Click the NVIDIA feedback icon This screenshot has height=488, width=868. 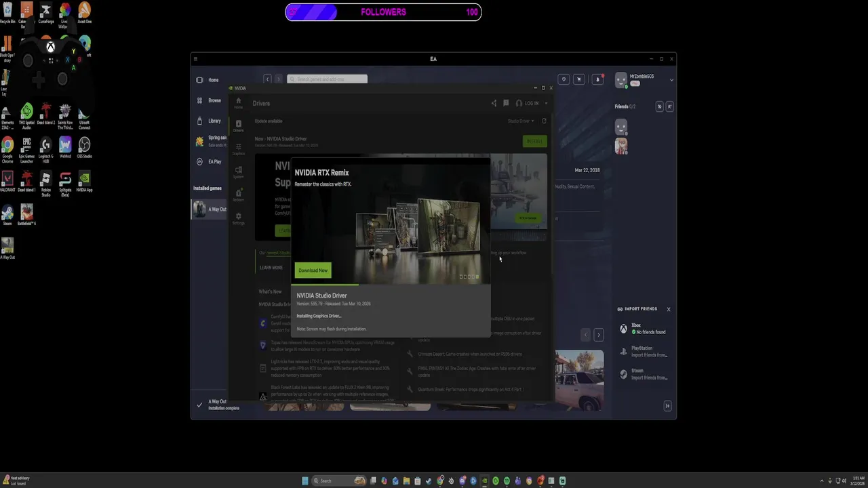[x=506, y=103]
